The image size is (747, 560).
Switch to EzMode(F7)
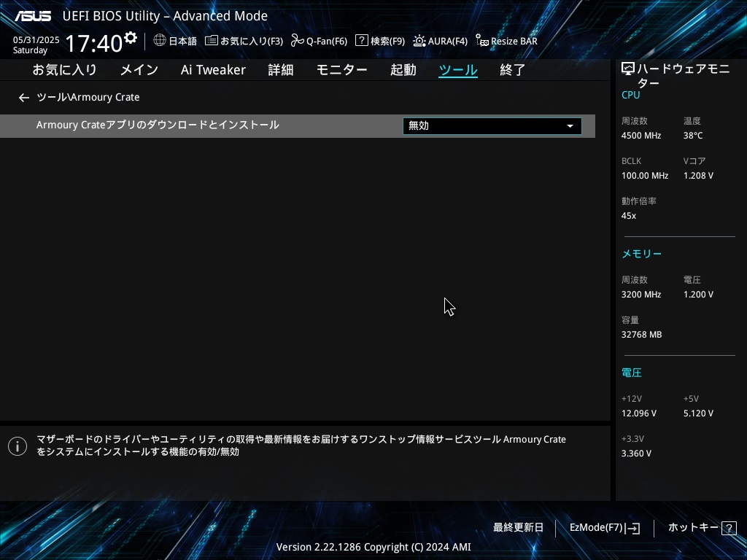[605, 528]
